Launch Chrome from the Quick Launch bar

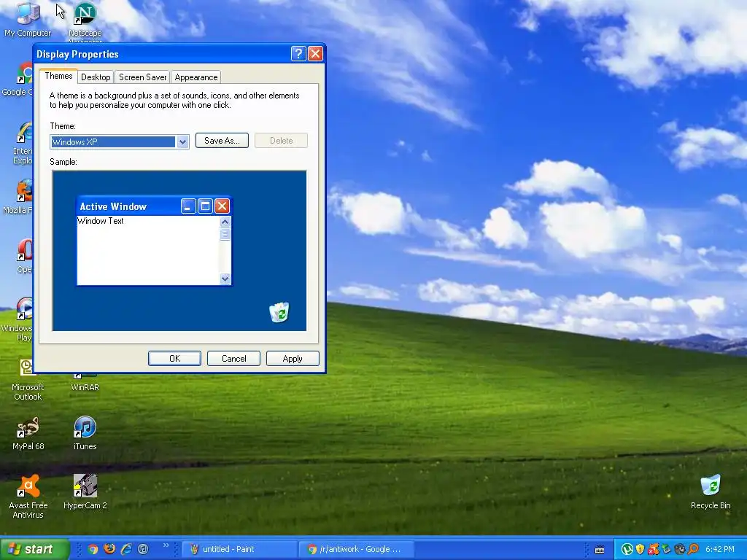93,549
